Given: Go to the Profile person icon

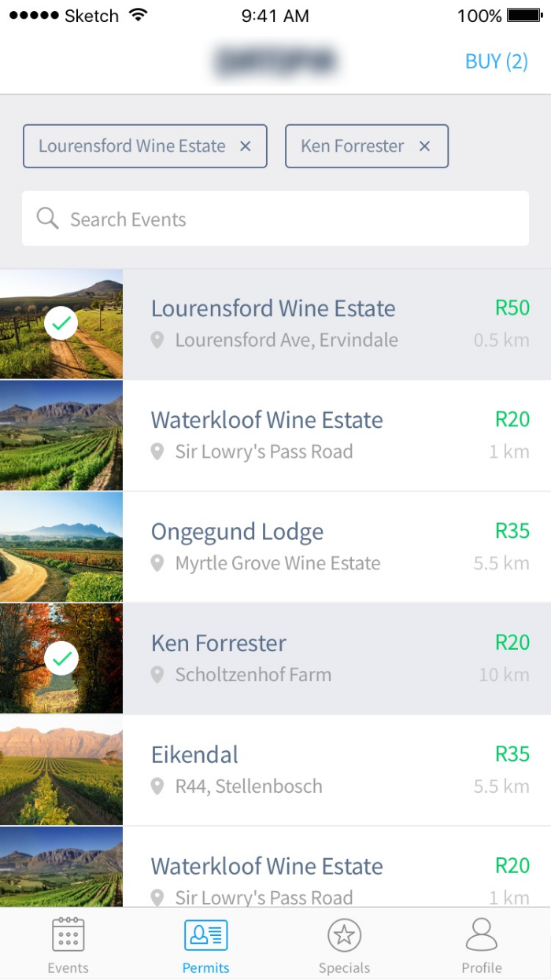Looking at the screenshot, I should pos(482,934).
